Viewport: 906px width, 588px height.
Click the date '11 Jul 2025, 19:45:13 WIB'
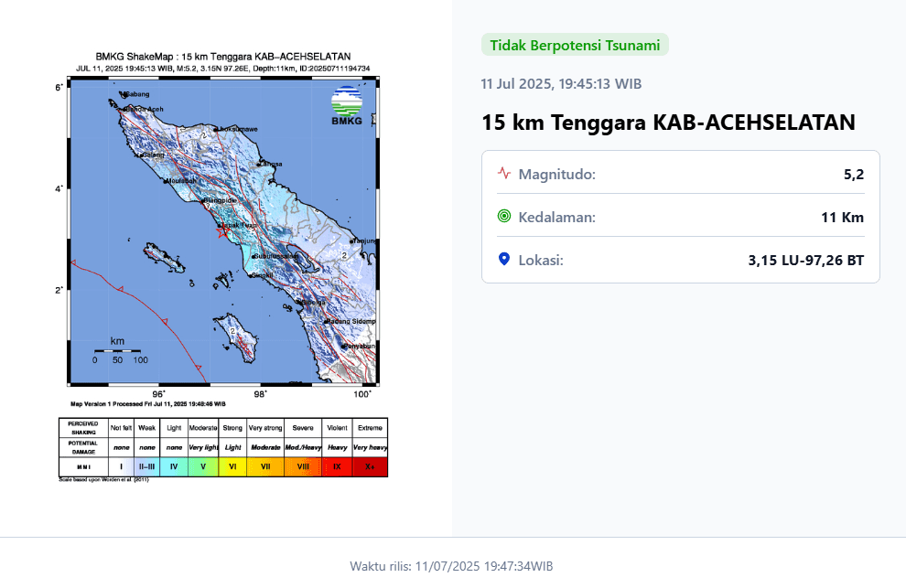(x=561, y=84)
